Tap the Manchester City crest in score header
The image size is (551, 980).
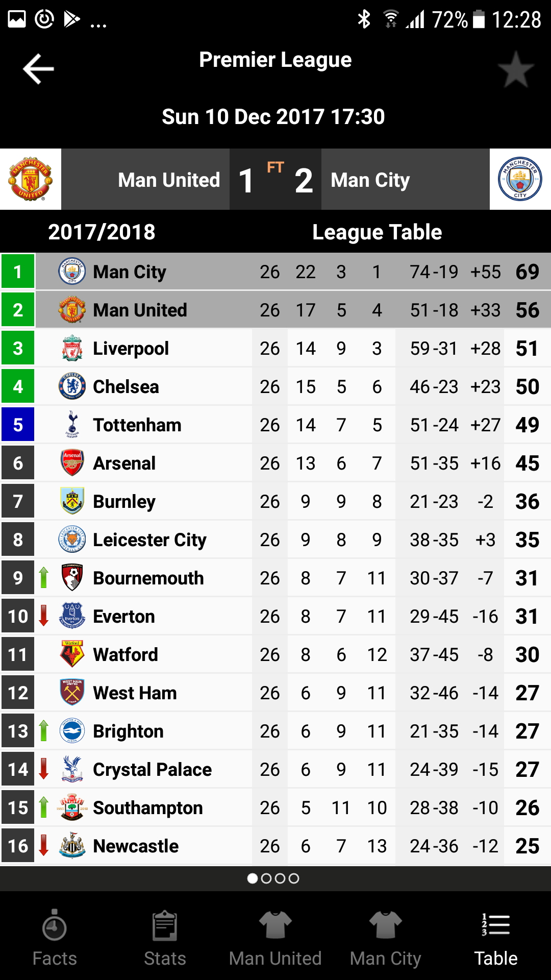520,179
